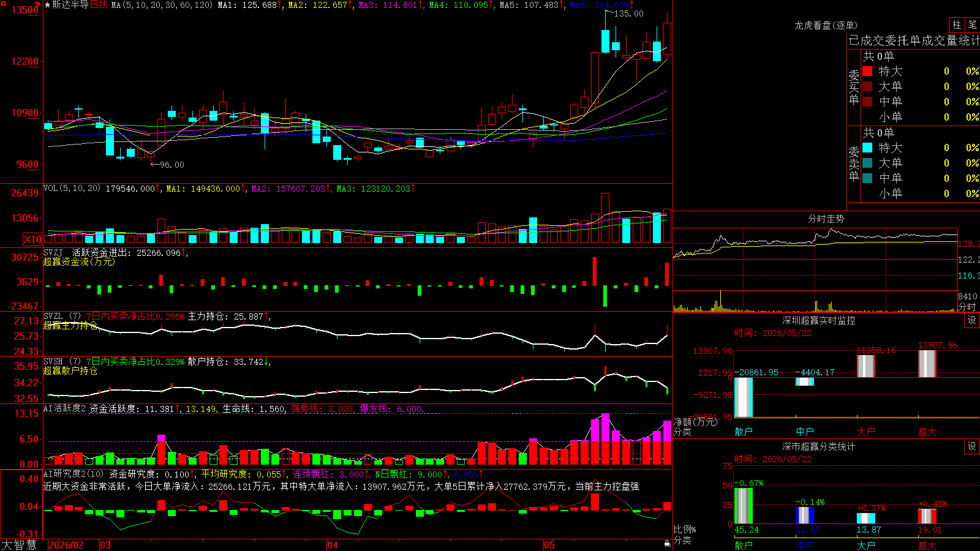The height and width of the screenshot is (551, 980).
Task: Click the blue 中户 bar valued 21.87
Action: pos(805,515)
